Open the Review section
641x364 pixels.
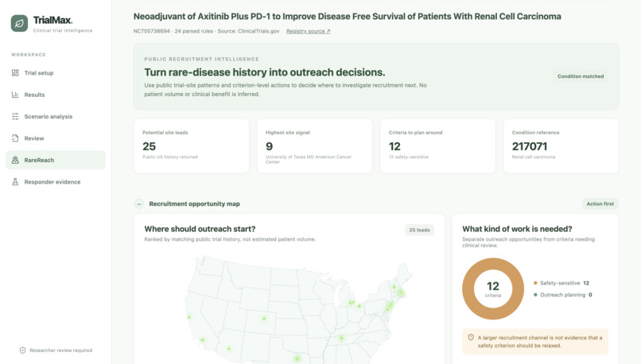coord(56,138)
